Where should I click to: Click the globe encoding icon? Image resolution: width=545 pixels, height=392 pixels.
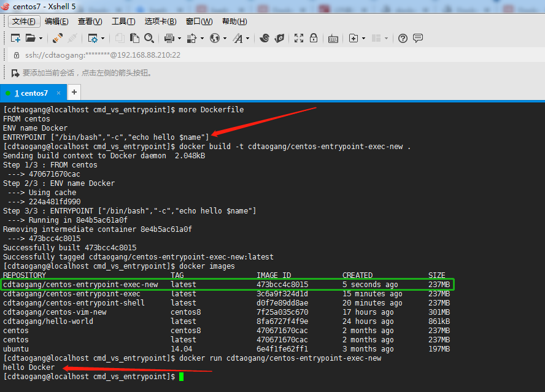point(215,38)
